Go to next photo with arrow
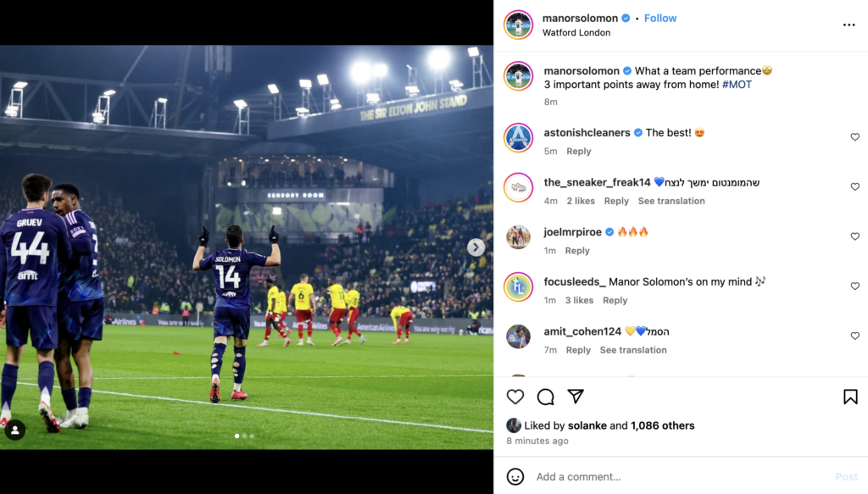868x494 pixels. coord(476,247)
